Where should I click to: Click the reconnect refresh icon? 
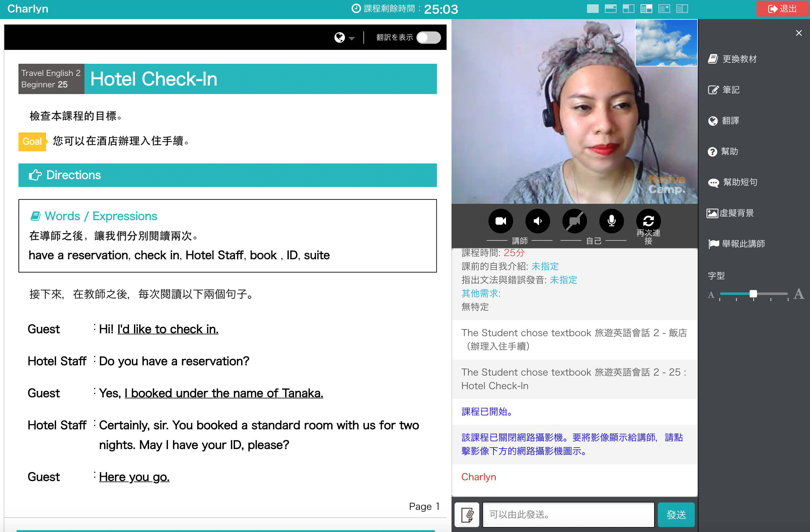[648, 221]
